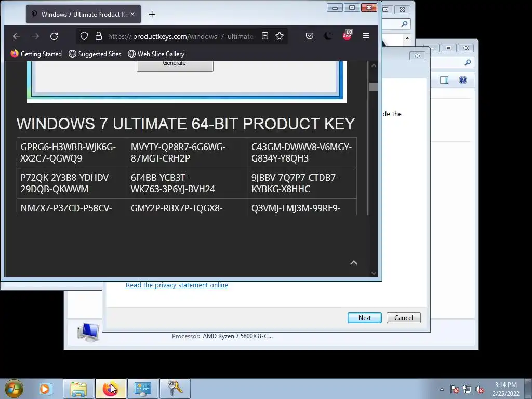Image resolution: width=532 pixels, height=399 pixels.
Task: Click the Firefox page scrollbar thumb
Action: coord(374,87)
